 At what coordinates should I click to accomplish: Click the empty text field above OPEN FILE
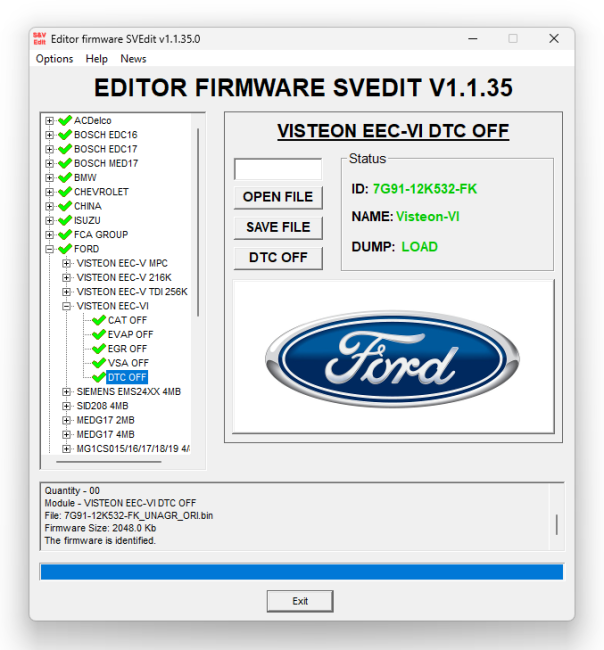click(278, 169)
